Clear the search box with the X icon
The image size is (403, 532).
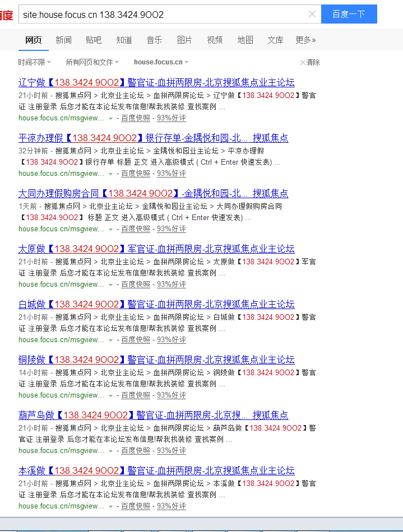(312, 14)
